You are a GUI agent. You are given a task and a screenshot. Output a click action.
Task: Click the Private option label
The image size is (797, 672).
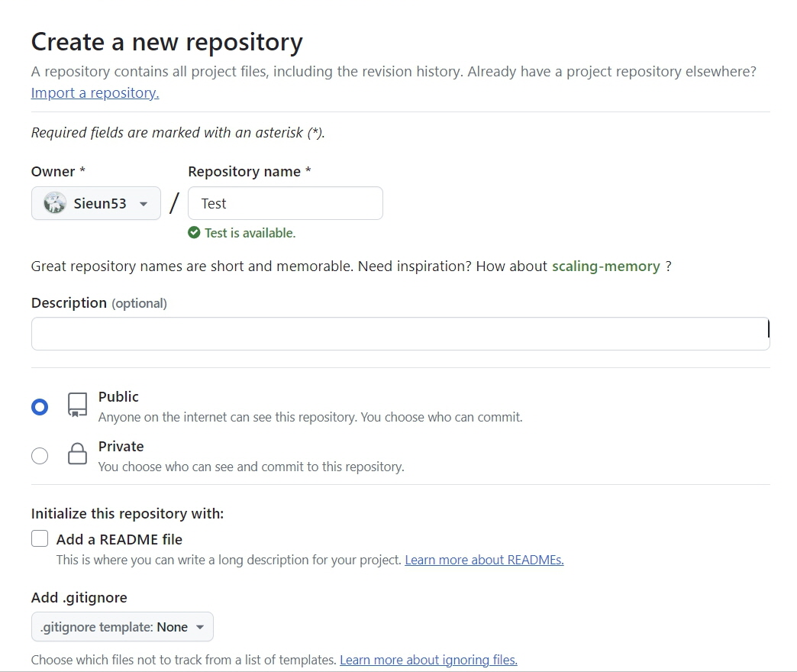point(121,447)
